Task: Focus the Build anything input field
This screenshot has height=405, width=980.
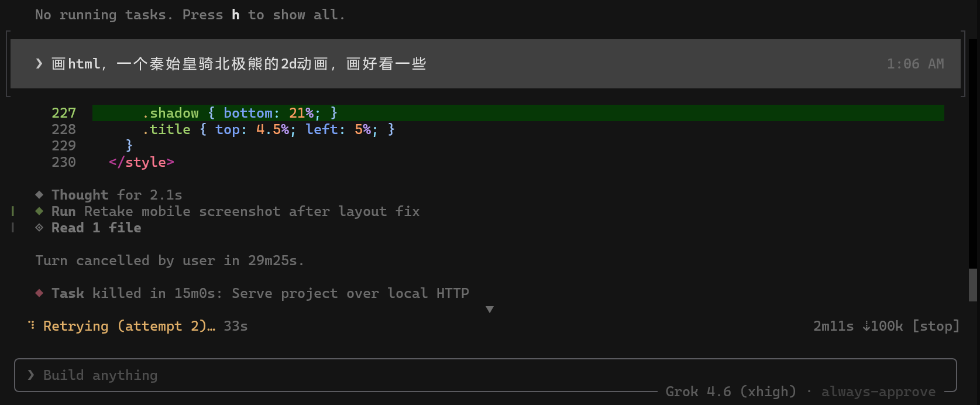Action: [x=486, y=375]
